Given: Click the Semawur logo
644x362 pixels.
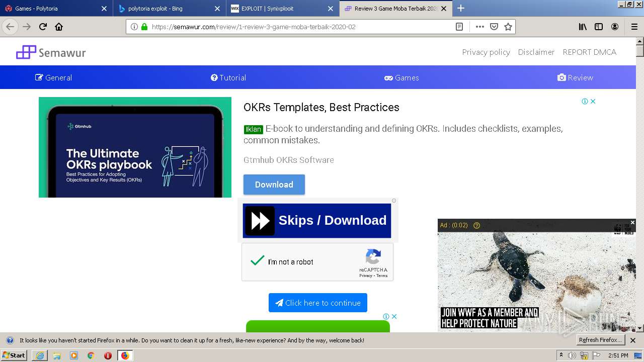Looking at the screenshot, I should coord(51,52).
